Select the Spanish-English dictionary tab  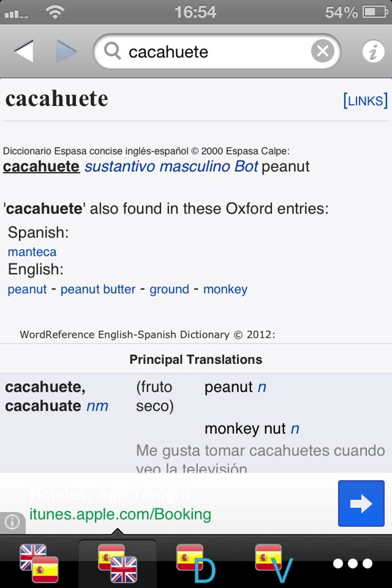pos(118,563)
